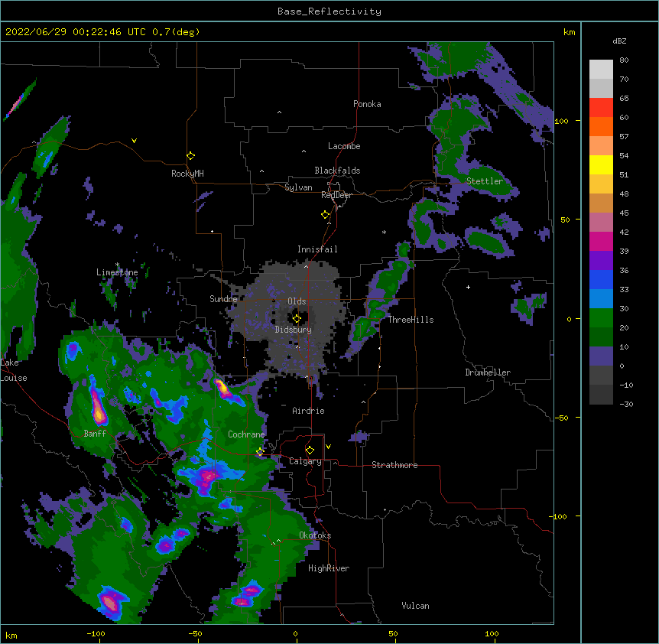Click the Okotoks label
The height and width of the screenshot is (644, 659).
coord(315,535)
